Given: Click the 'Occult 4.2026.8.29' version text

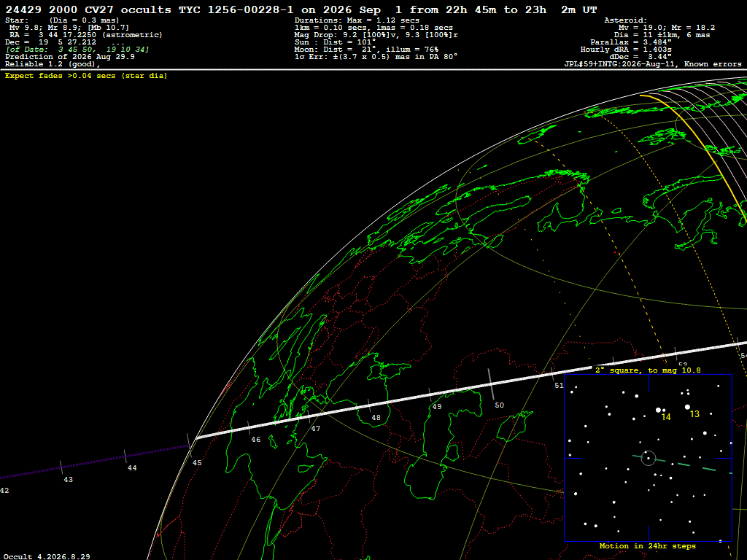Looking at the screenshot, I should (x=47, y=556).
